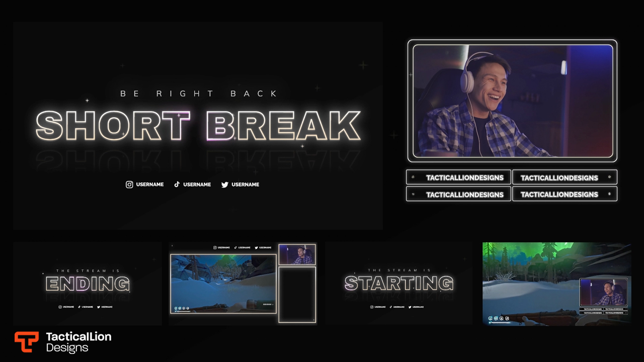Click the empty chat box frame
The width and height of the screenshot is (644, 362).
click(297, 295)
